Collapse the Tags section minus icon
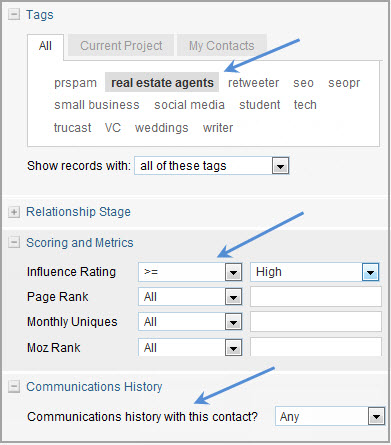Screen dimensions: 391x445 [x=14, y=15]
